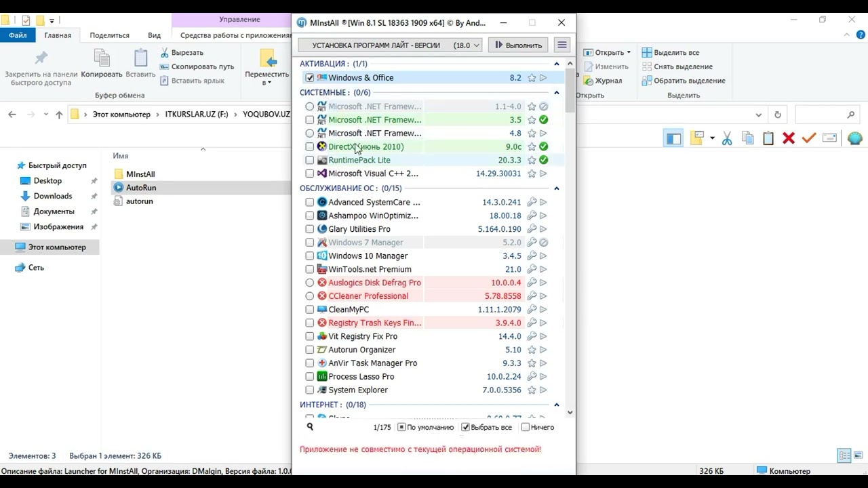Viewport: 868px width, 488px height.
Task: Select the Microsoft .NET Framework 4.8 radio button
Action: click(310, 134)
